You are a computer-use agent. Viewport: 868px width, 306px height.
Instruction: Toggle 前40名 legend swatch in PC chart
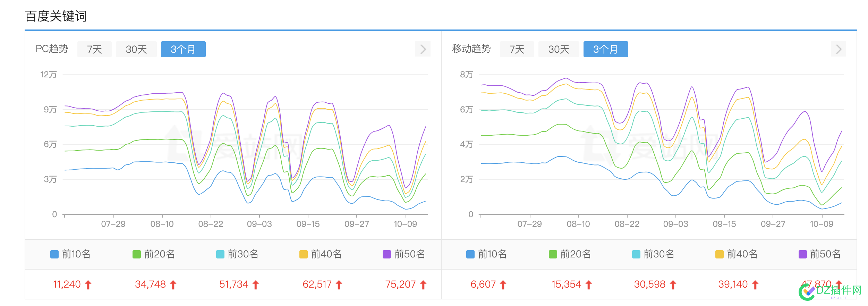pos(304,254)
